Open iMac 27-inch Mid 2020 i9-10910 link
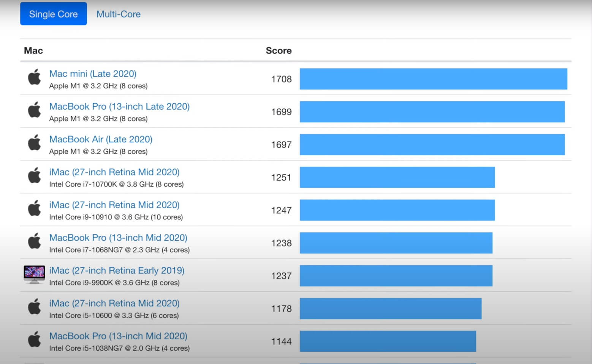This screenshot has height=364, width=592. click(114, 205)
